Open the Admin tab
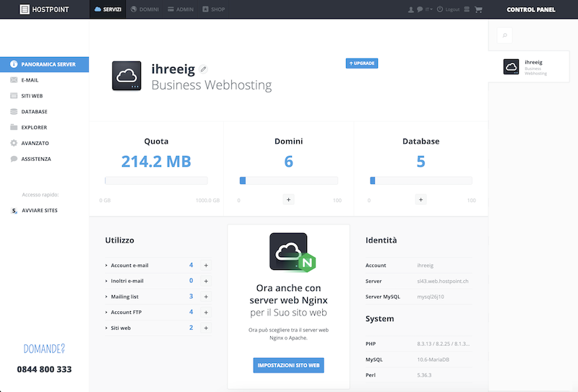 point(181,9)
